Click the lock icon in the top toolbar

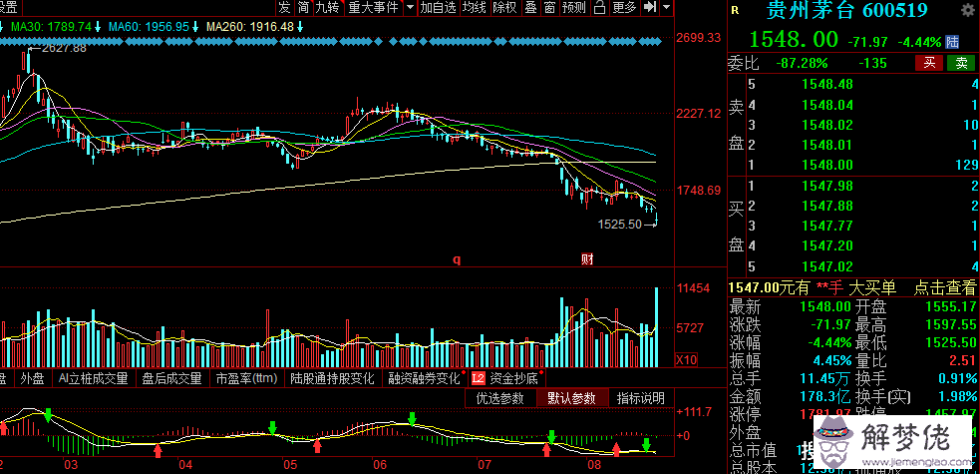[599, 8]
